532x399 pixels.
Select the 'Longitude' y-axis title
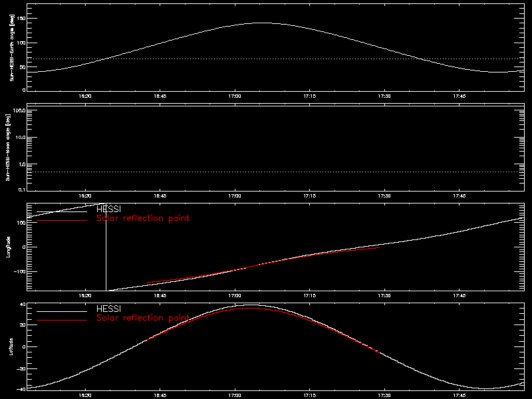tap(8, 247)
